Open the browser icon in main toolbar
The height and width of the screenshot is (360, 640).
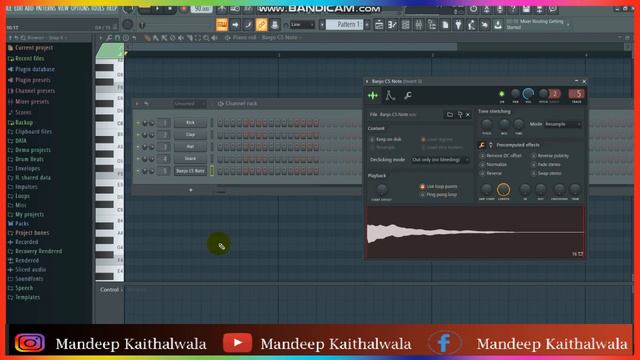[x=432, y=25]
